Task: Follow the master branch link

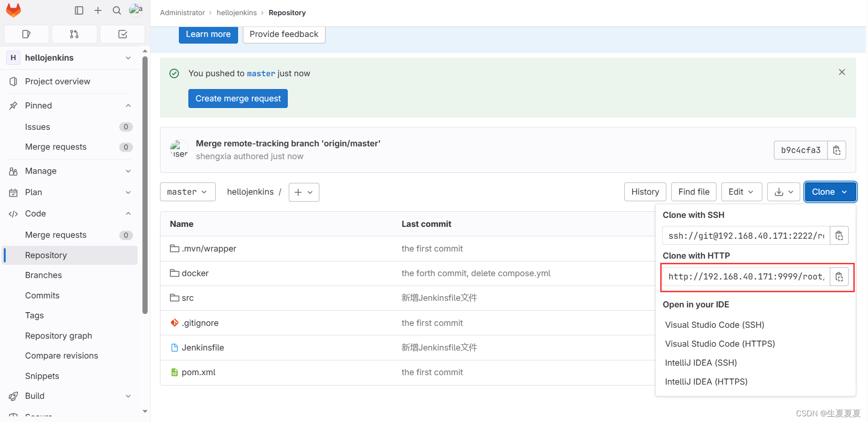Action: [261, 73]
